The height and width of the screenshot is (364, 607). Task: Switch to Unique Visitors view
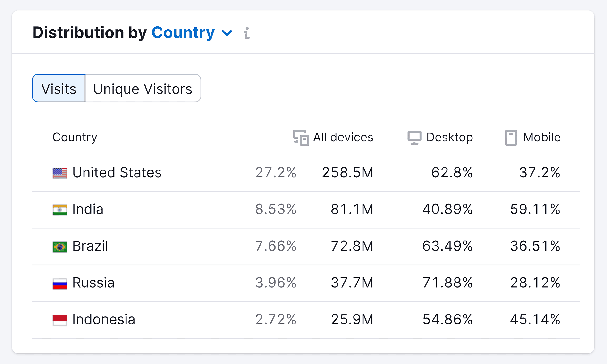coord(143,89)
